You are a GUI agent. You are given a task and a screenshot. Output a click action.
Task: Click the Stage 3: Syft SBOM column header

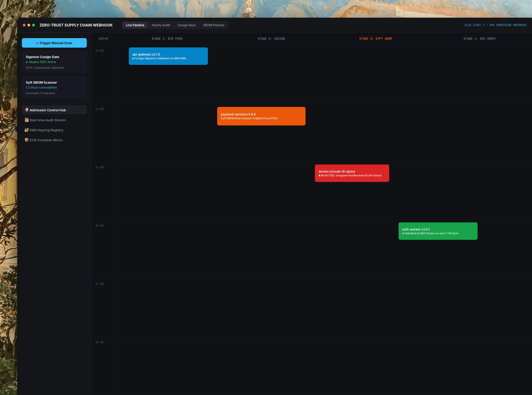pyautogui.click(x=376, y=39)
